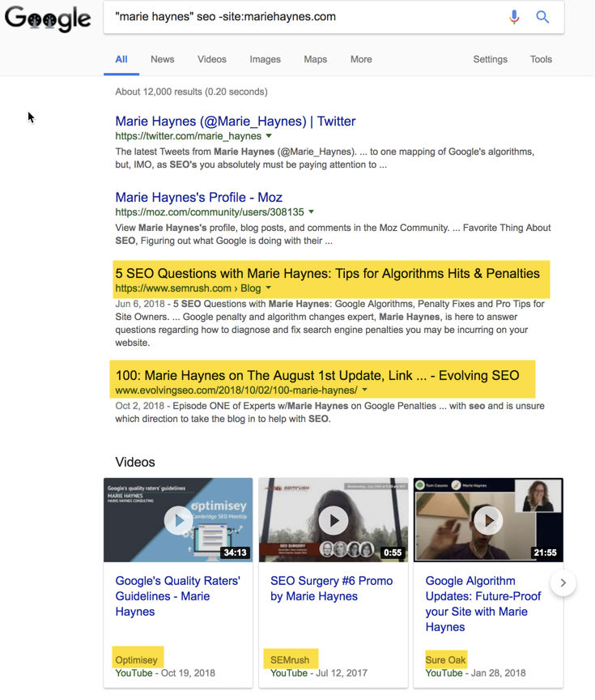Switch to News tab
This screenshot has height=700, width=595.
tap(163, 59)
